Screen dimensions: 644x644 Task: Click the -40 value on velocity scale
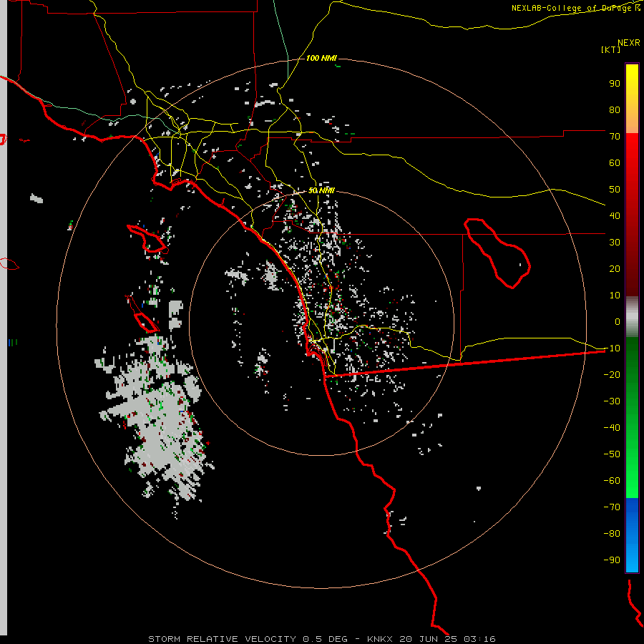pyautogui.click(x=612, y=428)
